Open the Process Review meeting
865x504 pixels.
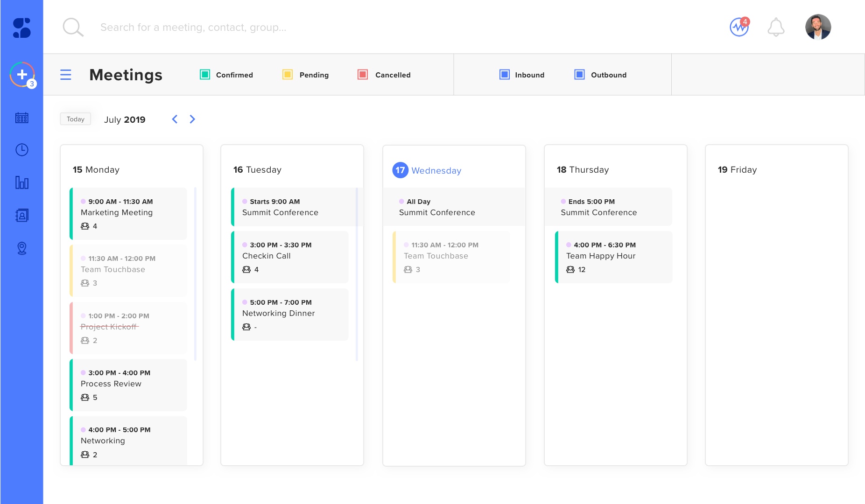click(x=128, y=385)
